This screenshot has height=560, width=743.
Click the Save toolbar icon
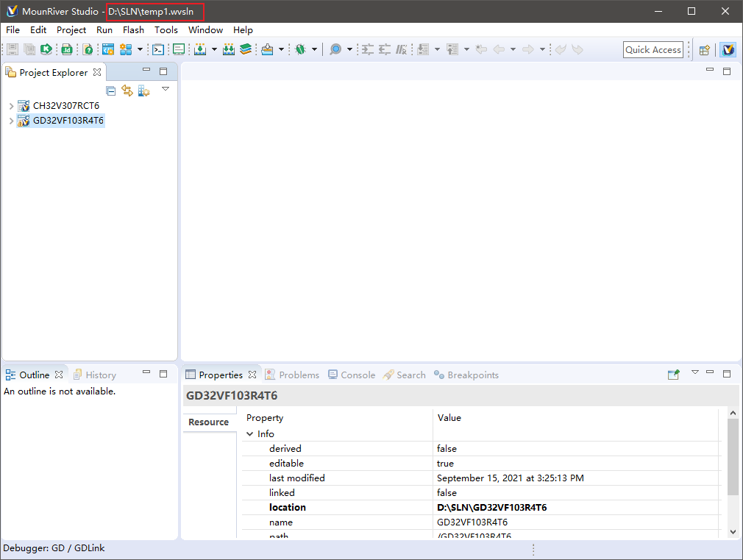(13, 49)
